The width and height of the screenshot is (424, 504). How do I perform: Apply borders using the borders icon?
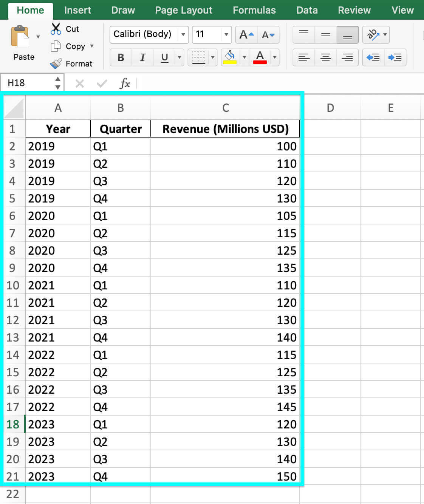(x=199, y=57)
